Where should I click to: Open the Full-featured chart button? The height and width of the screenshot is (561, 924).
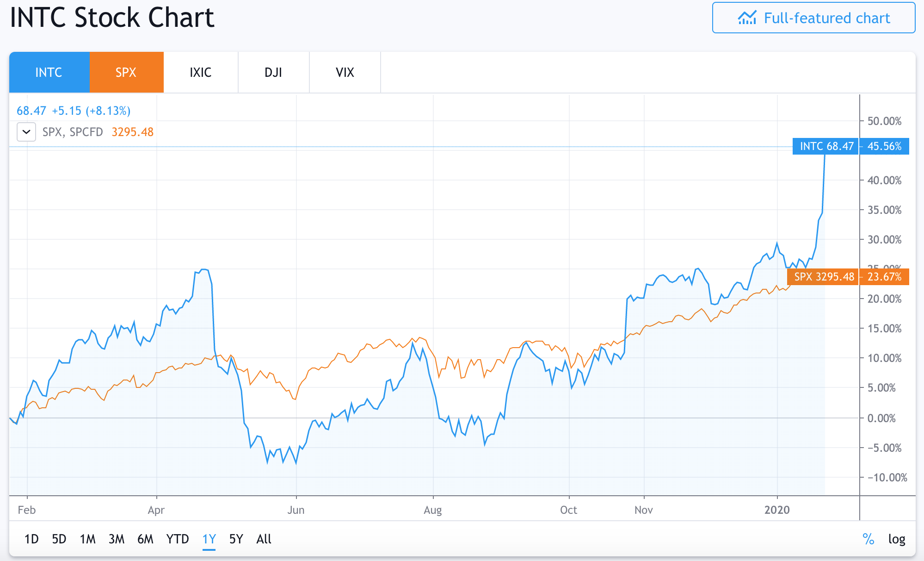[x=813, y=18]
